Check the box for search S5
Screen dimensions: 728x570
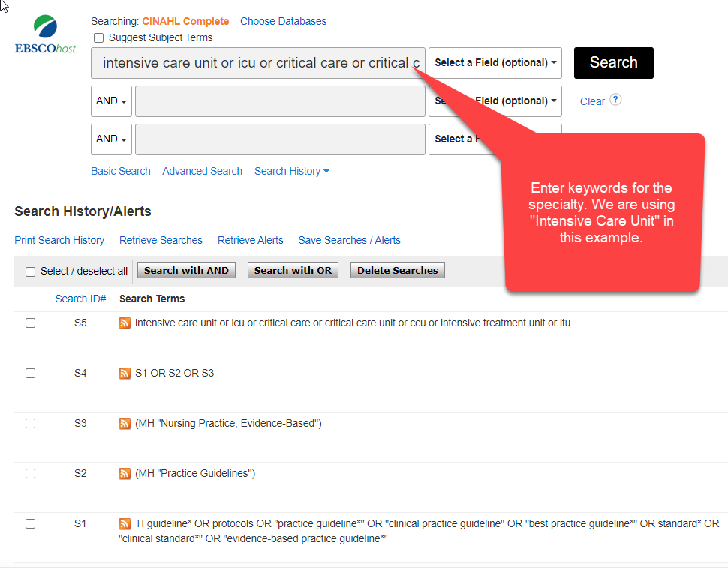coord(30,322)
